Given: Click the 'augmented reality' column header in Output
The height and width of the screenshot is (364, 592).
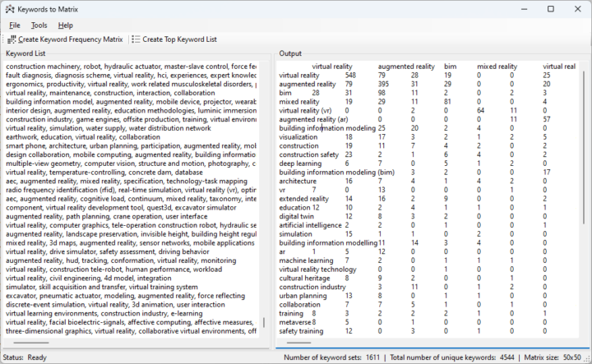Looking at the screenshot, I should pos(406,67).
